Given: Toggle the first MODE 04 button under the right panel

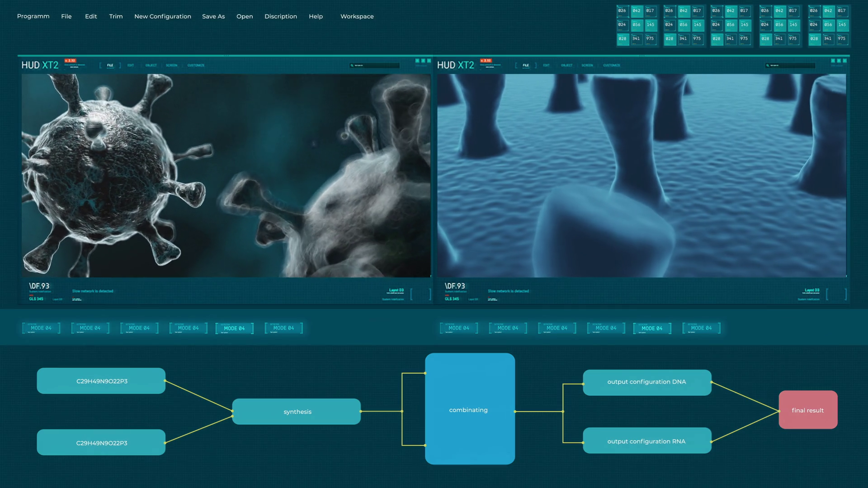Looking at the screenshot, I should click(x=459, y=328).
